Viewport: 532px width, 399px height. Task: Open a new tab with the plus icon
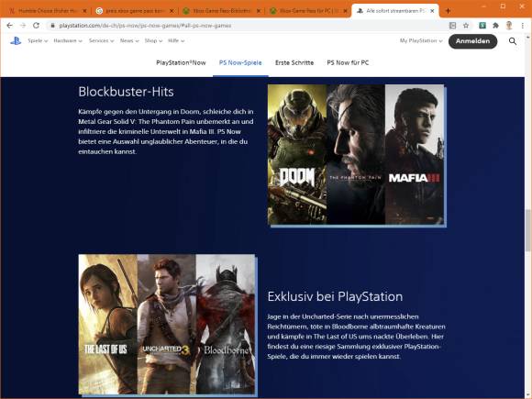[448, 11]
